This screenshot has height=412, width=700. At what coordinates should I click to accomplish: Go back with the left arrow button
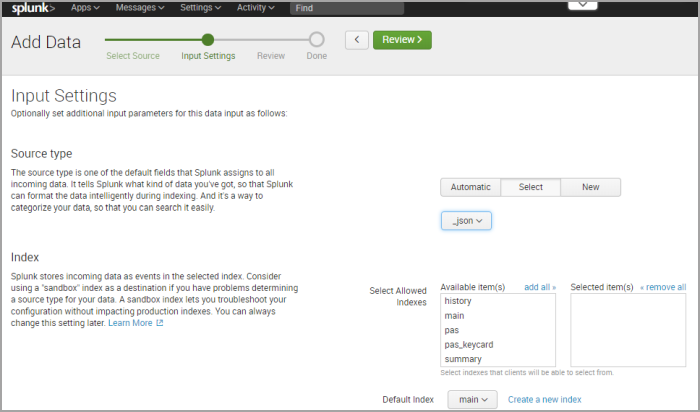click(357, 40)
